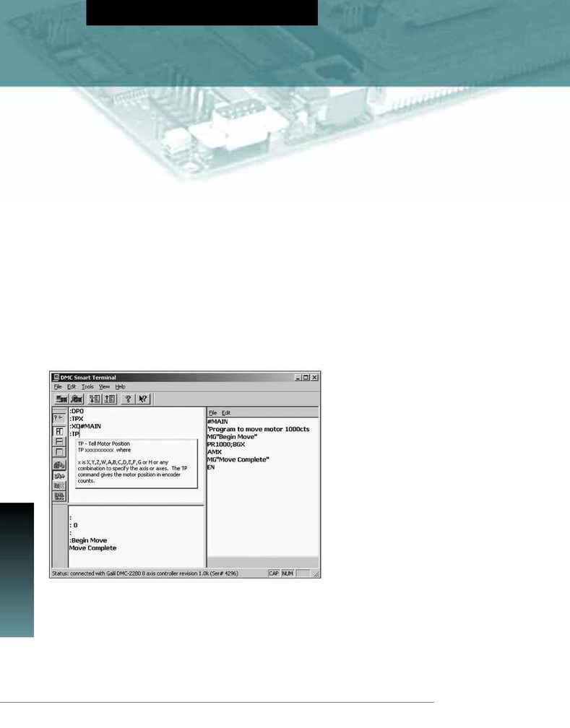Click the bottommost icon in the left sidebar
The image size is (570, 728).
(59, 496)
